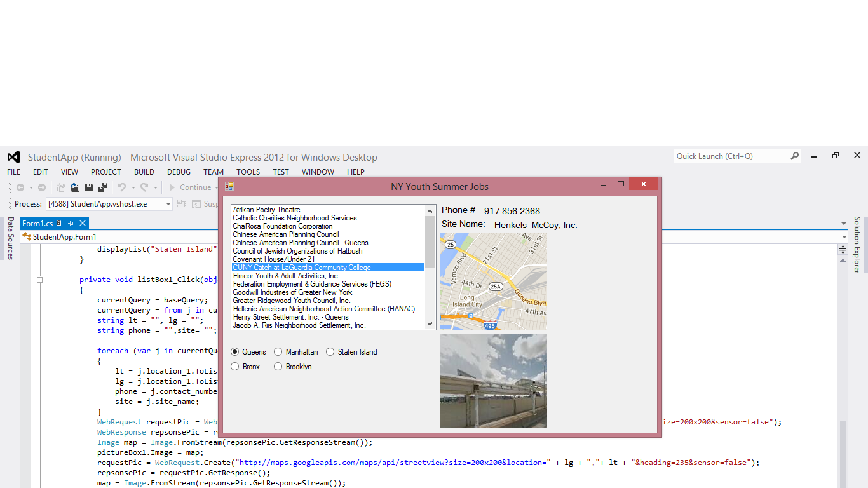
Task: Open the Redo history dropdown arrow
Action: point(155,187)
